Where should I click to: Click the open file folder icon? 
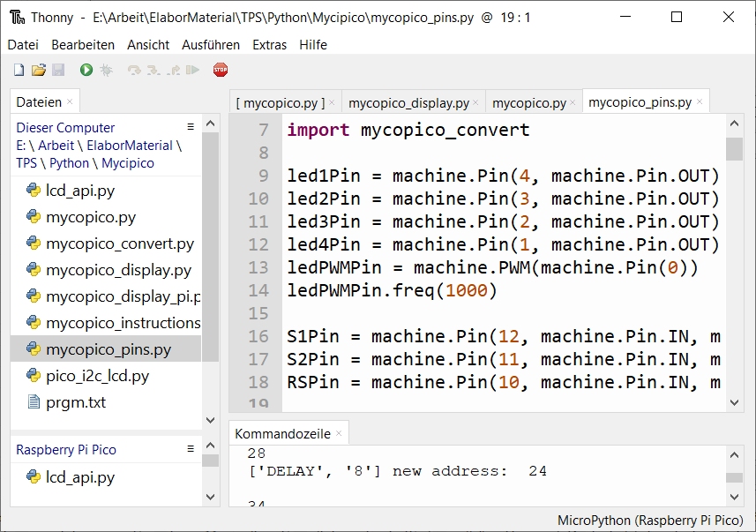pos(39,70)
